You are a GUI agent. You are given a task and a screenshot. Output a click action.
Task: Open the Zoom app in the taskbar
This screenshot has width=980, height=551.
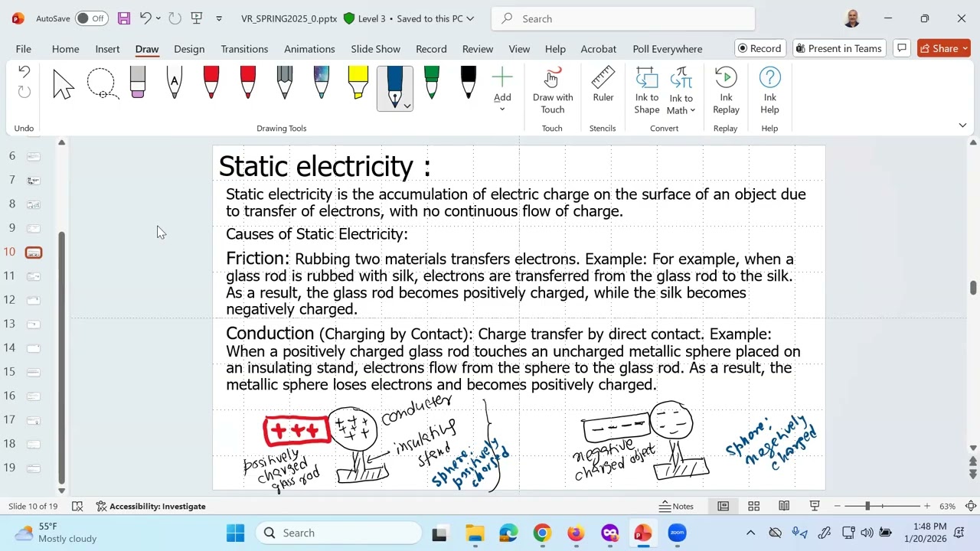point(677,533)
